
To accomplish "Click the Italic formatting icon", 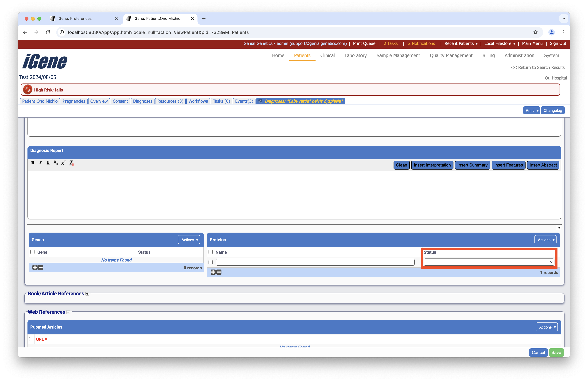I will pos(40,163).
